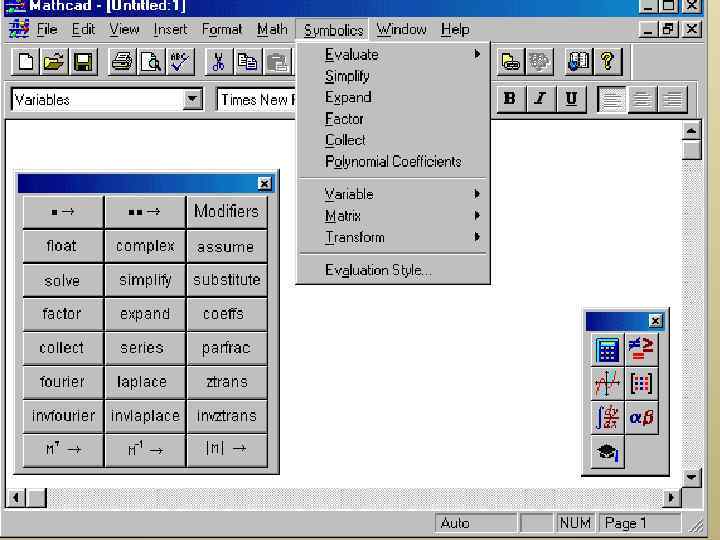The width and height of the screenshot is (720, 540).
Task: Click the vertical scrollbar down arrow
Action: pos(692,477)
